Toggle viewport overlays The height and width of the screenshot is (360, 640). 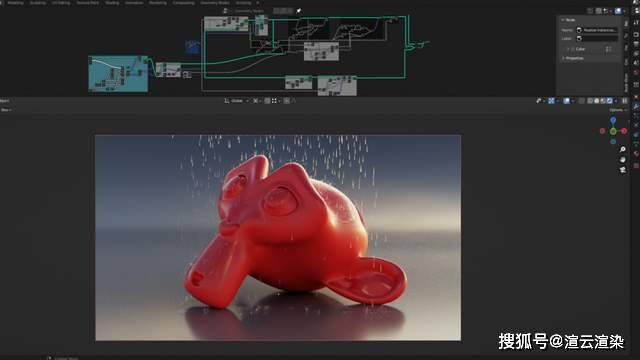(567, 101)
